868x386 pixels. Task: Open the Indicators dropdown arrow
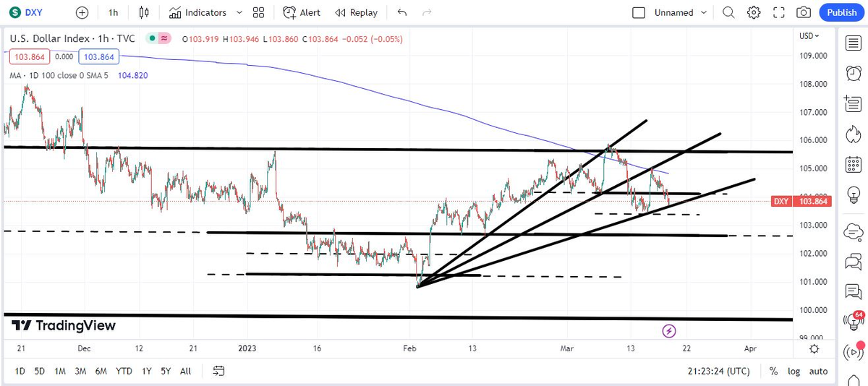click(x=239, y=12)
